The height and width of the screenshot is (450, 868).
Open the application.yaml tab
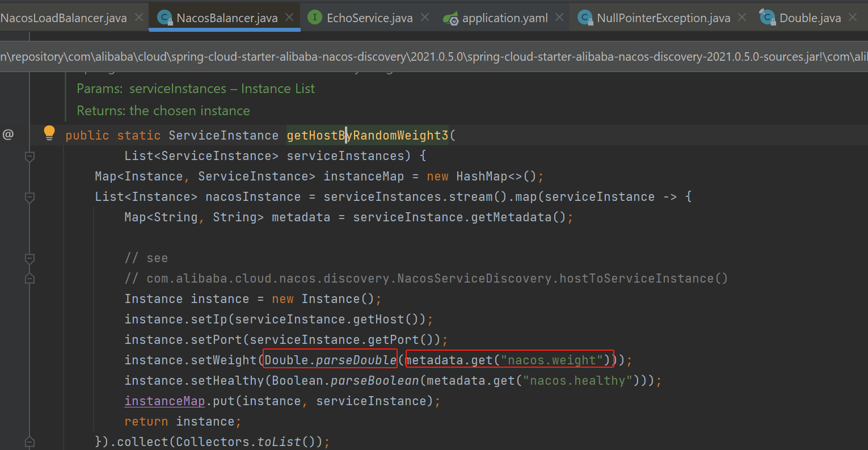(505, 18)
